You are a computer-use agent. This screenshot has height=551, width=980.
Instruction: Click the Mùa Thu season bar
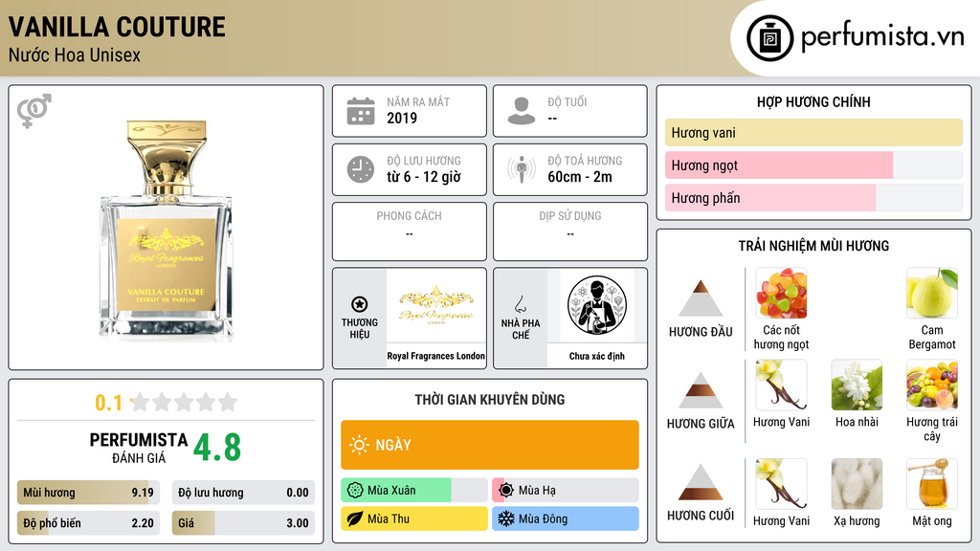pyautogui.click(x=413, y=518)
